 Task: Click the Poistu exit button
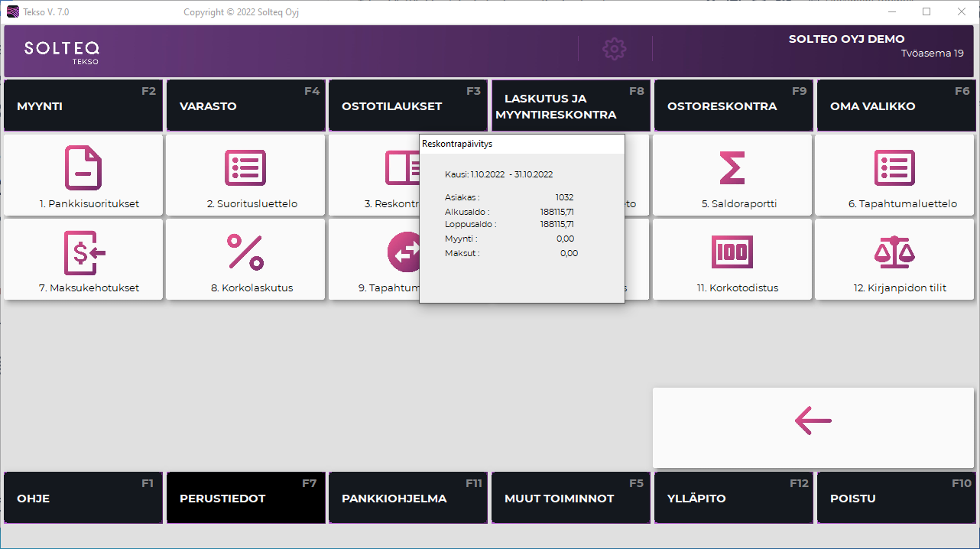[896, 498]
